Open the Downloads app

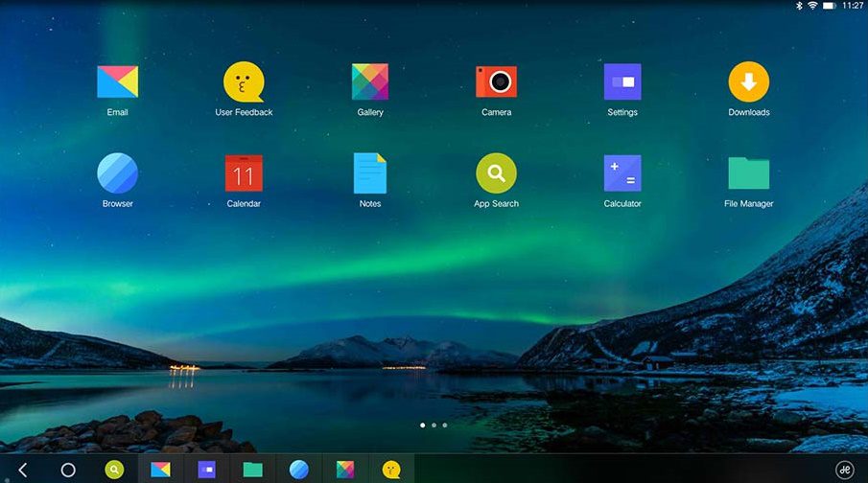point(748,81)
